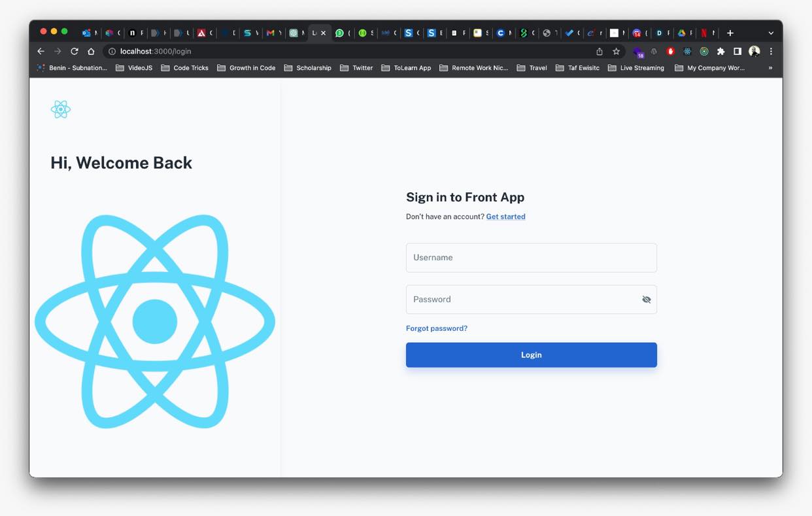Open a new browser tab
Image resolution: width=812 pixels, height=516 pixels.
coord(730,33)
